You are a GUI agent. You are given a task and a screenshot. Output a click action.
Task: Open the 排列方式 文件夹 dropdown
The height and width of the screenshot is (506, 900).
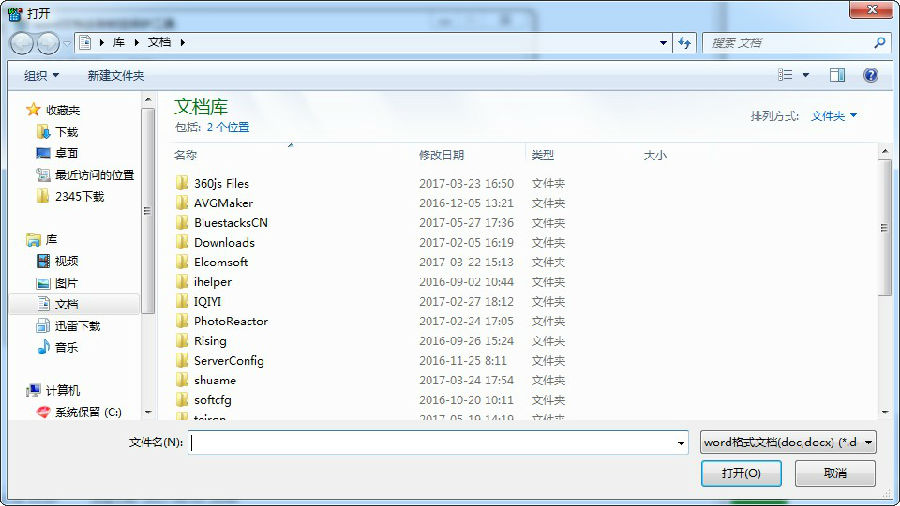point(833,116)
